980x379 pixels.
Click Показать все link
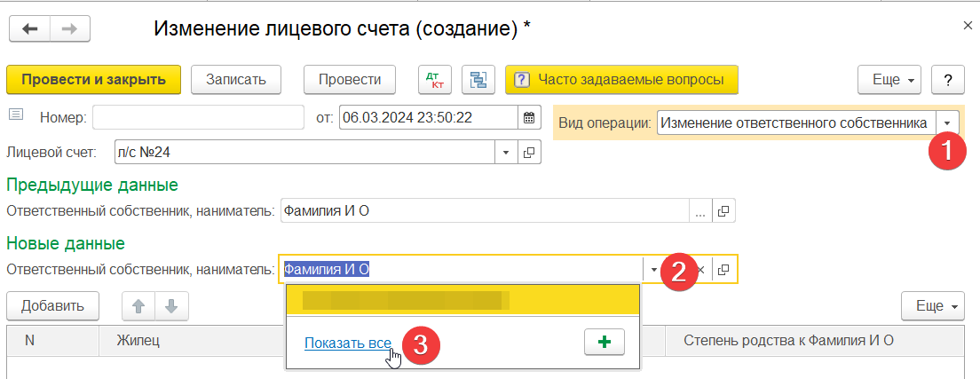coord(348,343)
